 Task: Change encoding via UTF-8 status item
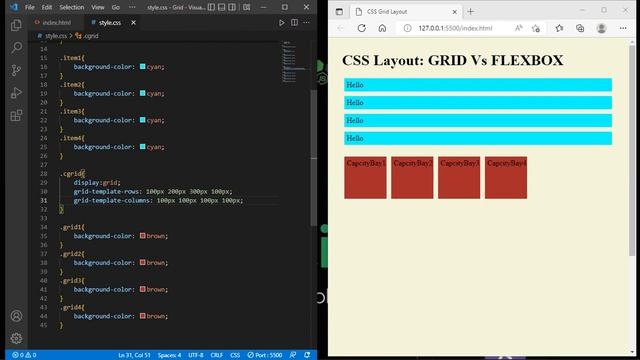(196, 355)
